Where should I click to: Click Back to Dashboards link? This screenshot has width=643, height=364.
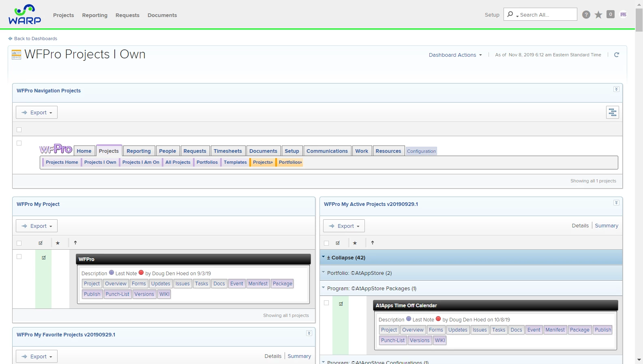[x=36, y=39]
